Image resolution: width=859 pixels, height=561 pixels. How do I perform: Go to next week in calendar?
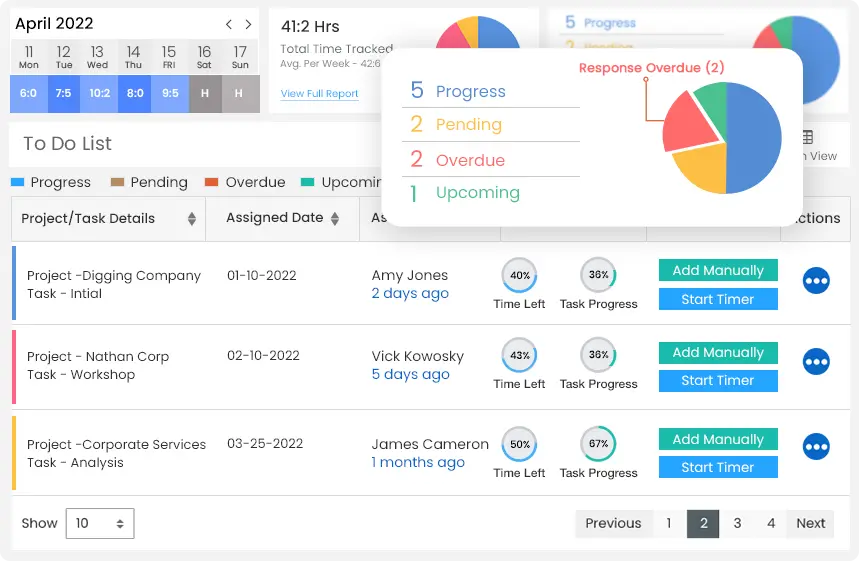coord(248,24)
